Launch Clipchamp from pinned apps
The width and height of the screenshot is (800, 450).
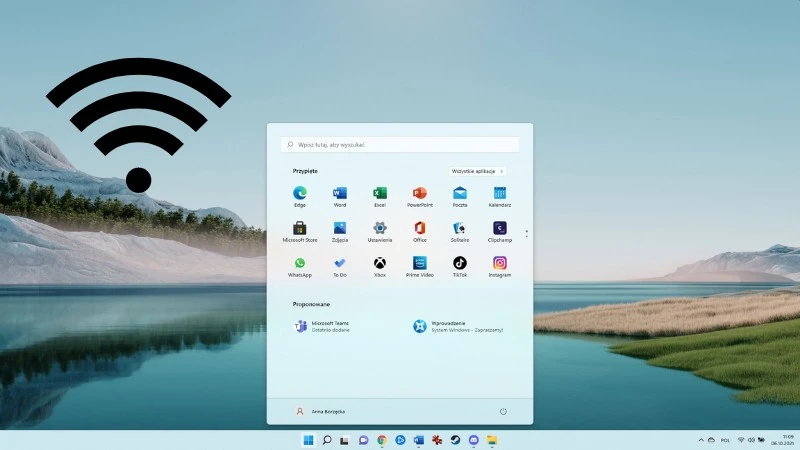pyautogui.click(x=499, y=232)
